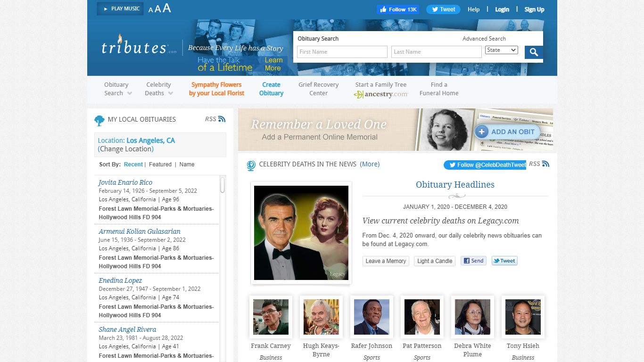Screen dimensions: 644x362
Task: Click View current celebrity deaths on Legacy.com
Action: pos(440,221)
